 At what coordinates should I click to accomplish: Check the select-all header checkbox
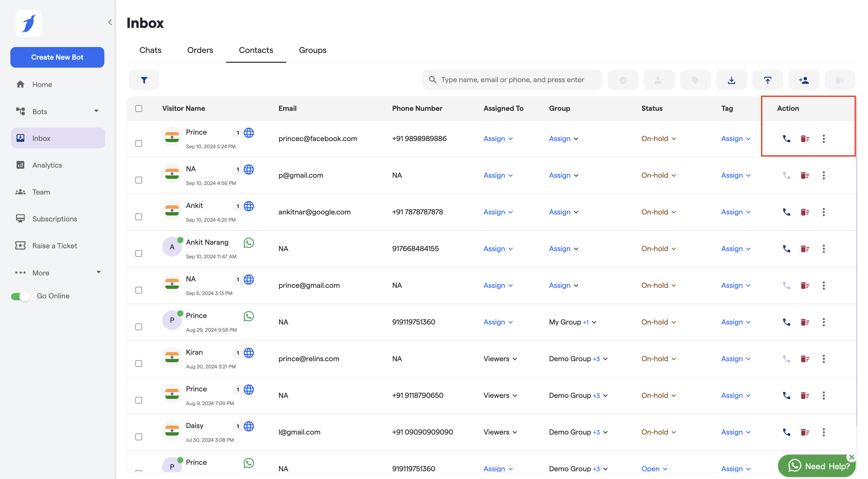point(138,109)
